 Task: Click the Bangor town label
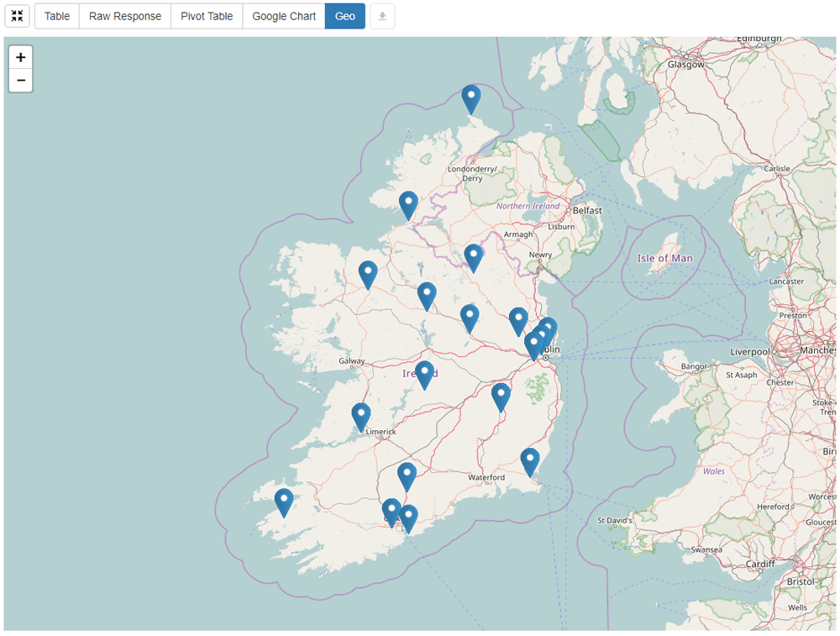click(694, 366)
